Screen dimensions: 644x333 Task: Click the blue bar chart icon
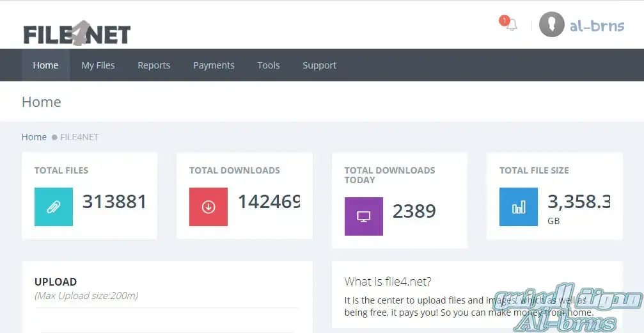pos(518,207)
